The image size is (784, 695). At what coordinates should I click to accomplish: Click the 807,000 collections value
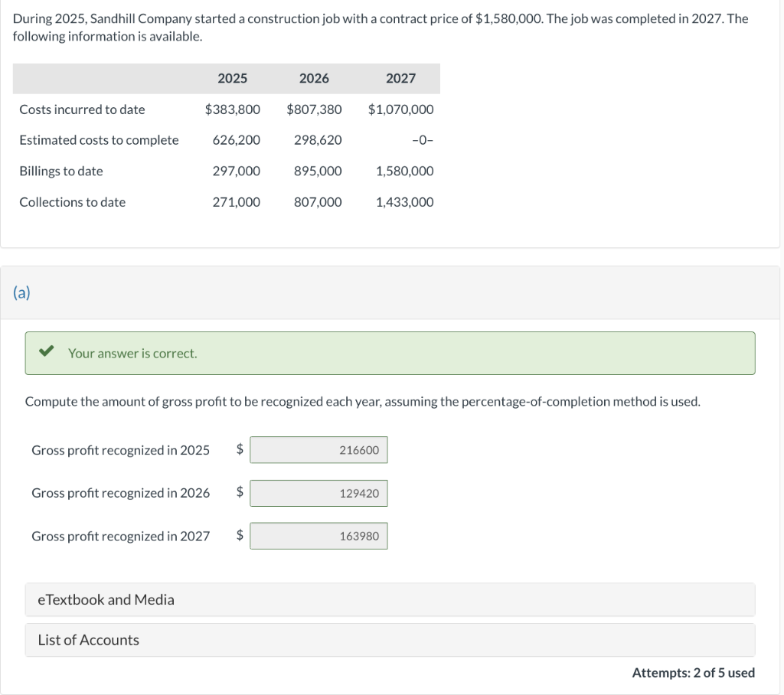tap(318, 202)
